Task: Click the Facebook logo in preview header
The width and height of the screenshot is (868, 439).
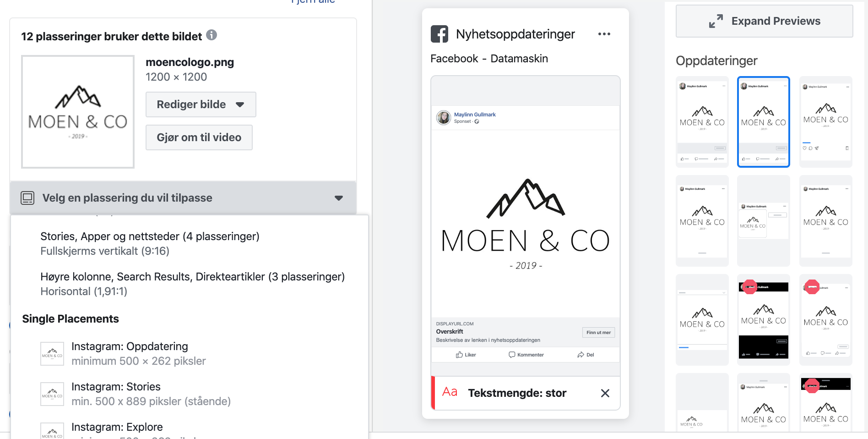Action: 439,34
